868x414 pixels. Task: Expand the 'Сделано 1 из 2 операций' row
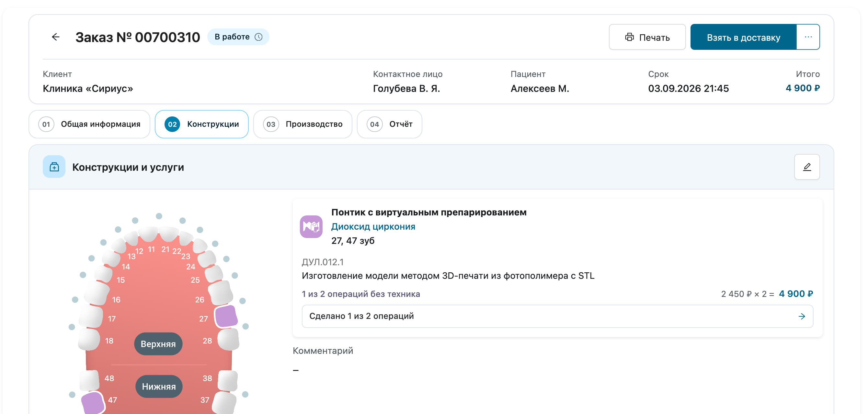(557, 316)
